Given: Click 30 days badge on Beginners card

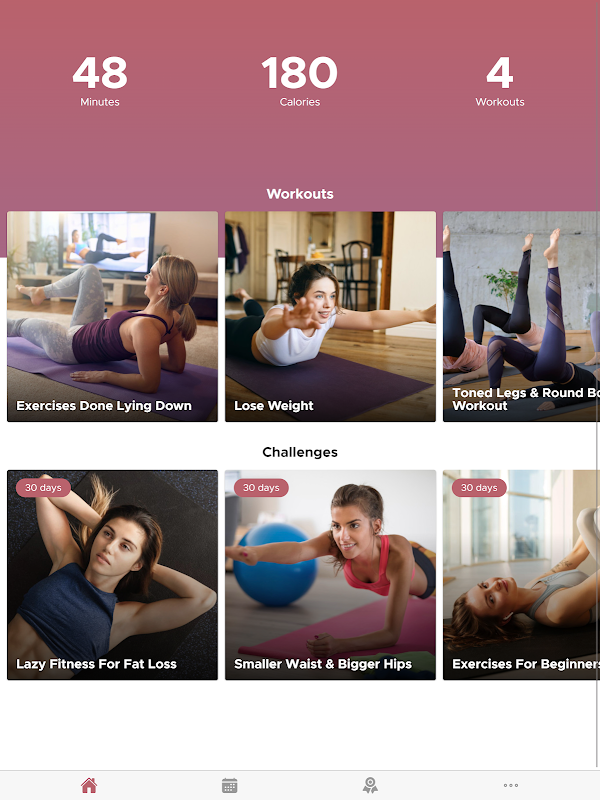Looking at the screenshot, I should point(479,488).
